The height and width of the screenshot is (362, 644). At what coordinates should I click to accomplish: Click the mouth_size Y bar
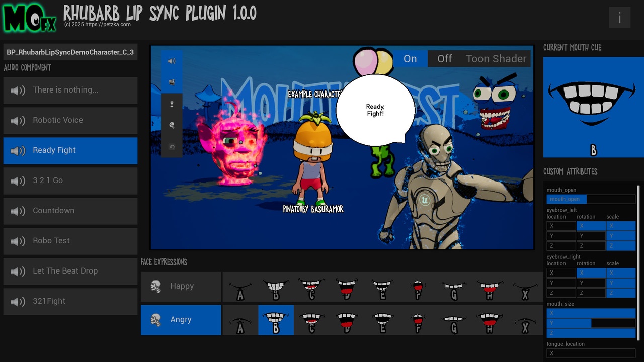(591, 323)
